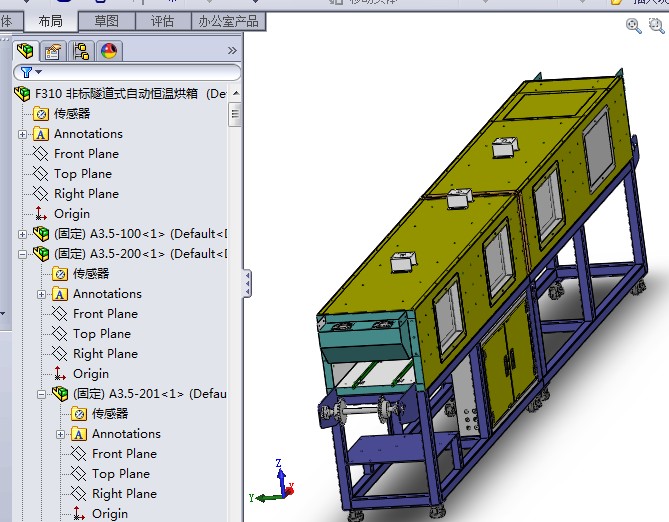Open the ConfigurationManager tab
This screenshot has height=522, width=669.
[x=81, y=52]
